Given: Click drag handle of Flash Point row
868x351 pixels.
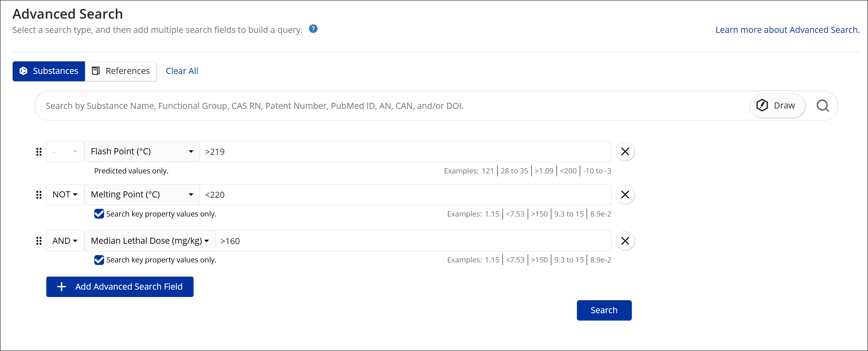Looking at the screenshot, I should pyautogui.click(x=39, y=152).
